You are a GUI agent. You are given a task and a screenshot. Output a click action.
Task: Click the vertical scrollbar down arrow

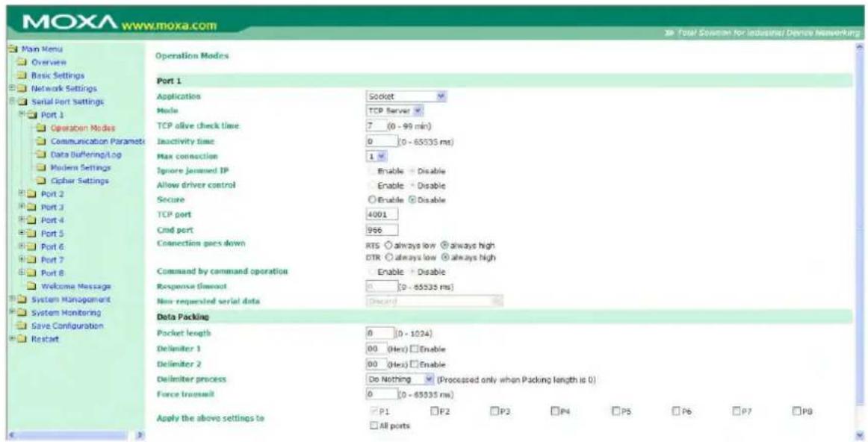(x=859, y=435)
